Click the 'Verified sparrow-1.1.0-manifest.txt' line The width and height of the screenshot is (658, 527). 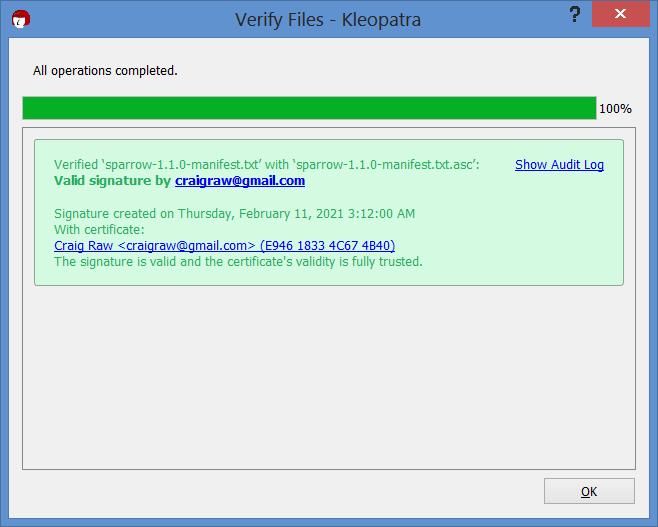click(267, 164)
